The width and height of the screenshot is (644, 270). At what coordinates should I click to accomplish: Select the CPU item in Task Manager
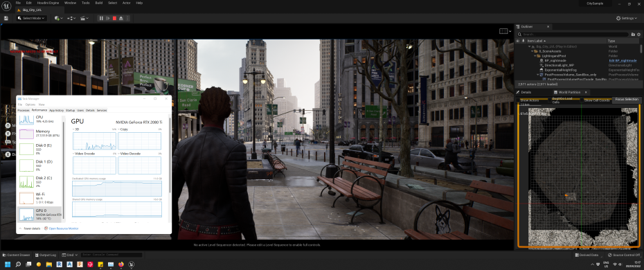40,119
